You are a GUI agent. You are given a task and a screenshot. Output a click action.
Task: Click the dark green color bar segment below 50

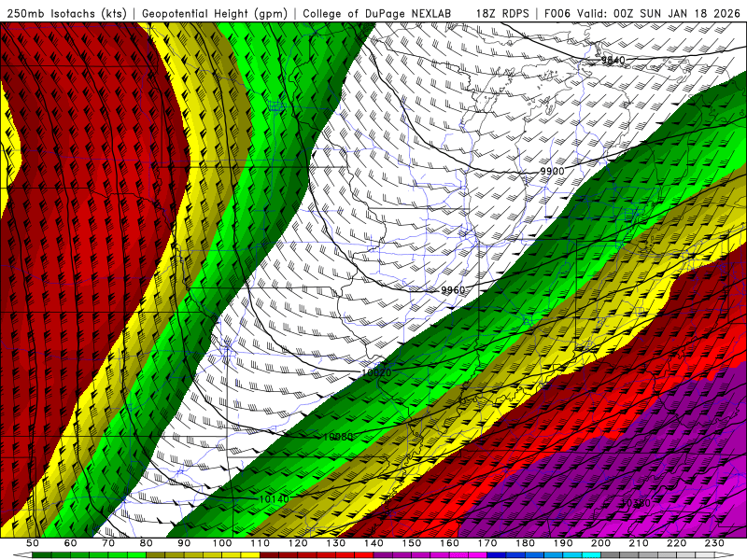click(42, 555)
